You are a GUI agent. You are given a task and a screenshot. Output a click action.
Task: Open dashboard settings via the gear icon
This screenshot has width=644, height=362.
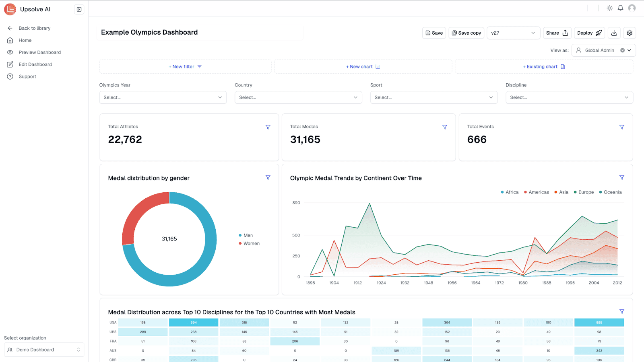point(629,33)
